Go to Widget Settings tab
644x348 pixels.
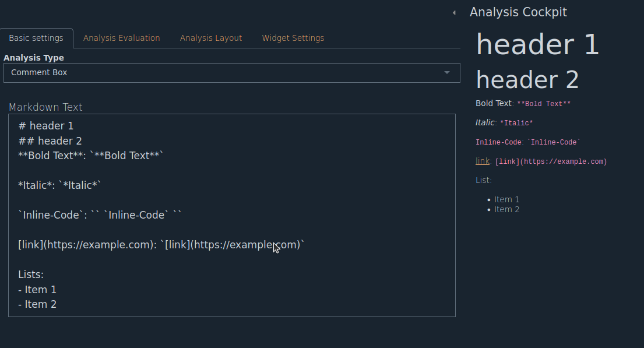pos(293,37)
